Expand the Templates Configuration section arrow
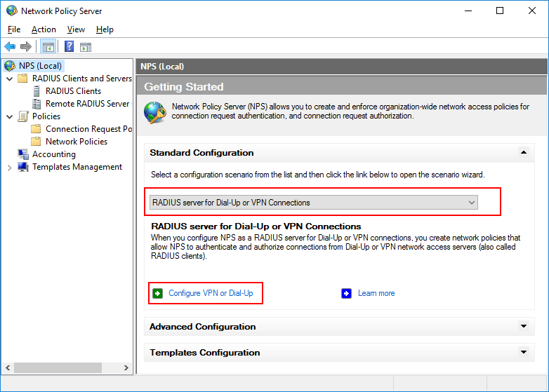This screenshot has width=549, height=392. tap(524, 352)
